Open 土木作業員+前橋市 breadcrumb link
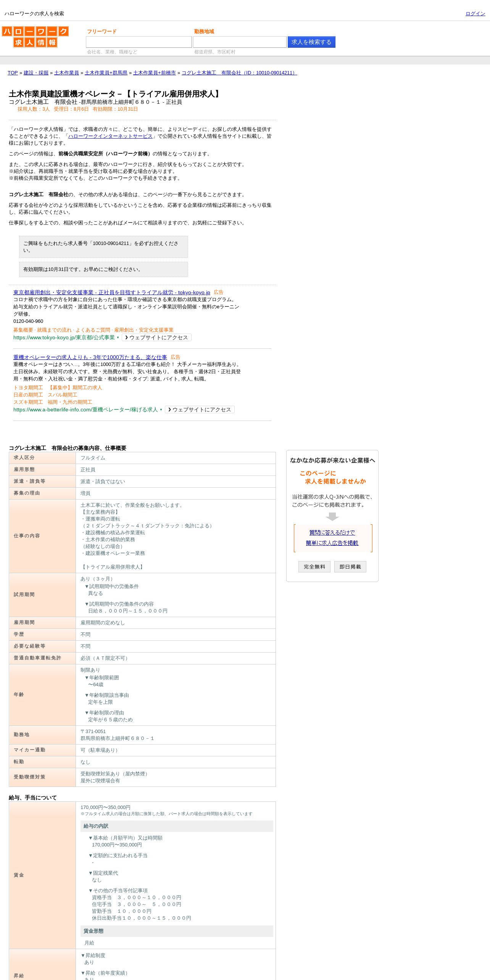The height and width of the screenshot is (980, 490). click(x=155, y=73)
